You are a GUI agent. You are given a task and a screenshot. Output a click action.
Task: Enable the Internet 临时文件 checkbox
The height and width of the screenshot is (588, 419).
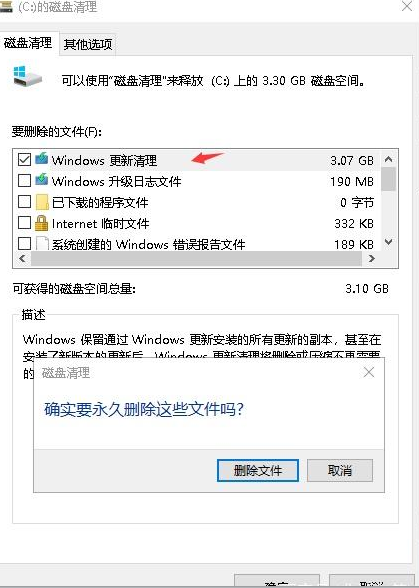24,223
